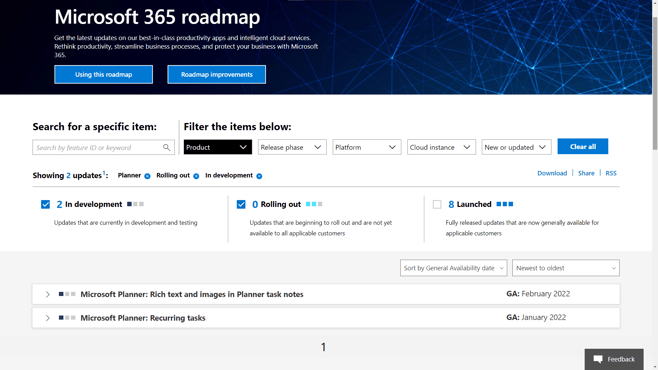Remove the In development filter chip

click(259, 176)
